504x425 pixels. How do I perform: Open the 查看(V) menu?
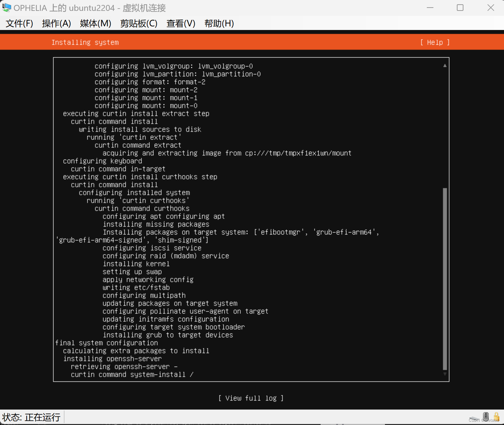pos(181,23)
